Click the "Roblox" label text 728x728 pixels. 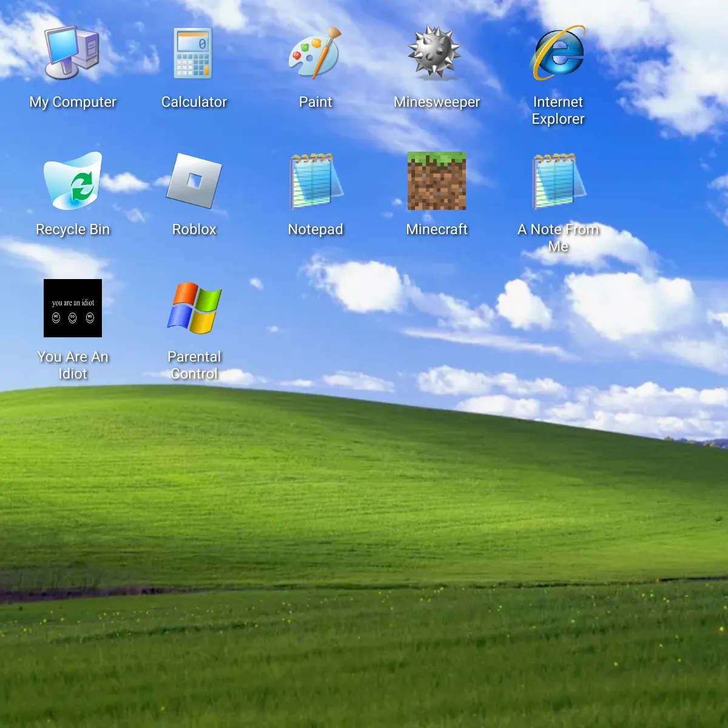pos(194,229)
